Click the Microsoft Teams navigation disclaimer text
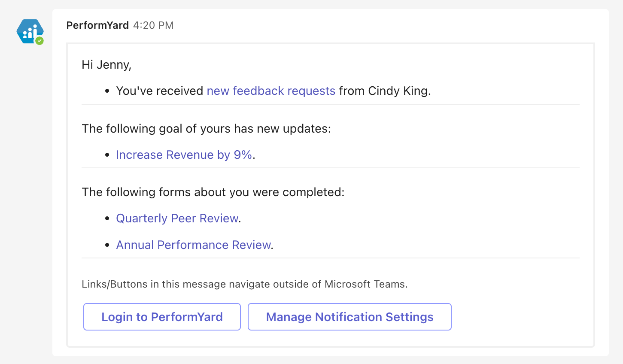Viewport: 623px width, 364px height. (244, 284)
